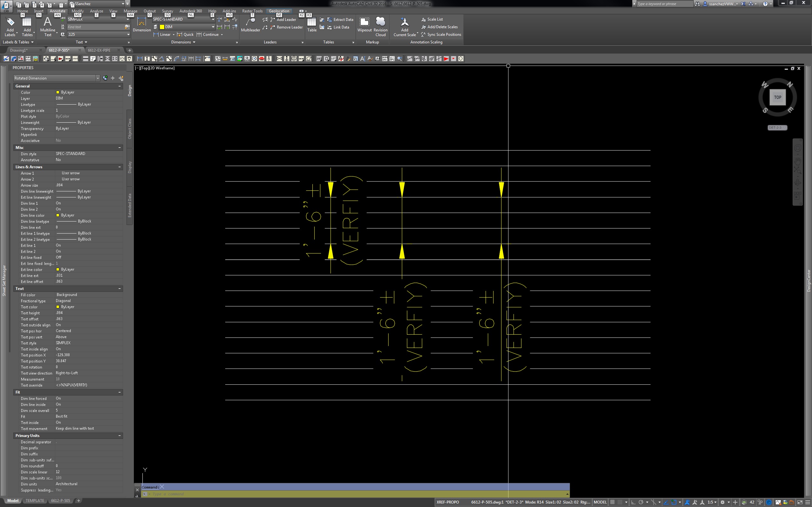Switch to the 6612-EX-PIPE drawing tab
Image resolution: width=812 pixels, height=507 pixels.
coord(99,50)
